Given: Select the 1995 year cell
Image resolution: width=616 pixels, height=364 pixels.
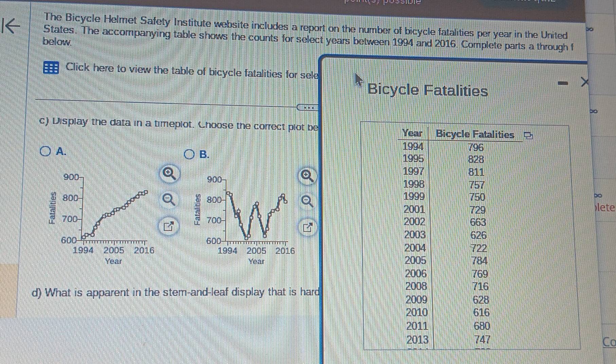Looking at the screenshot, I should coord(413,159).
